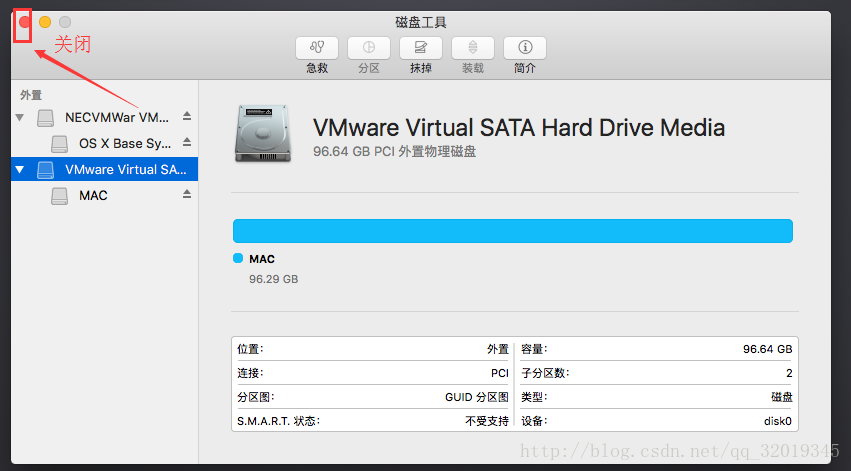Click the 磁盘工具 window title
Image resolution: width=851 pixels, height=471 pixels.
421,23
